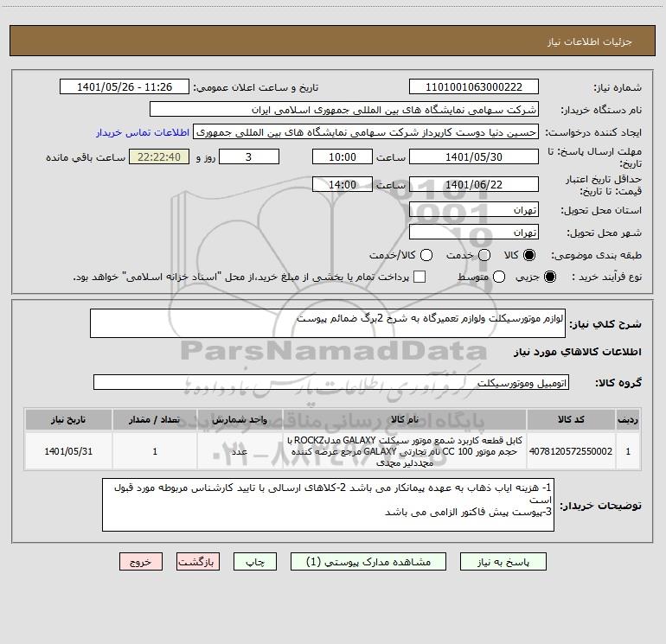Screen dimensions: 666x644
Task: Select the جزیی purchase type radio
Action: 549,277
